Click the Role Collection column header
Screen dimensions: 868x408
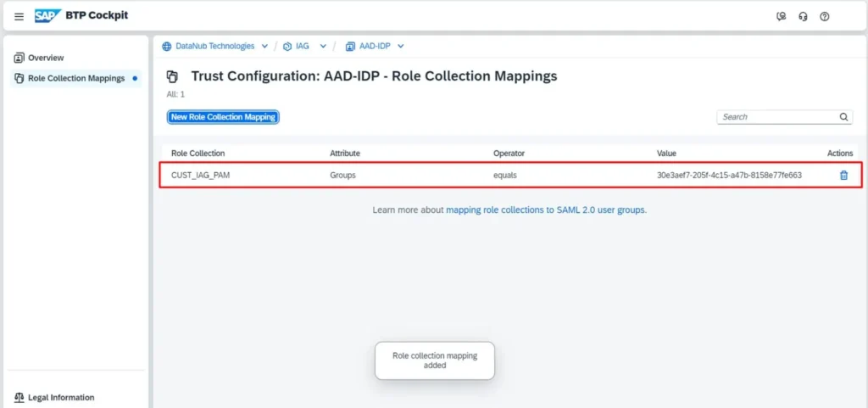(198, 154)
